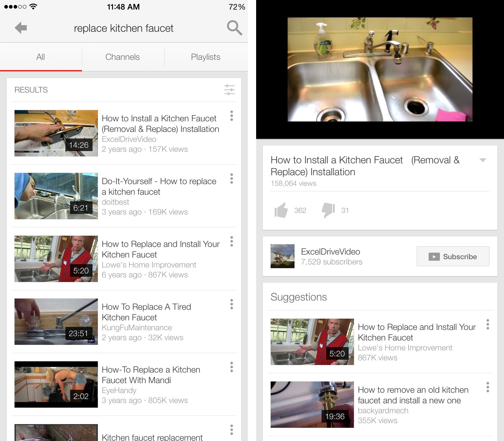Tap the doitbest channel name

115,202
